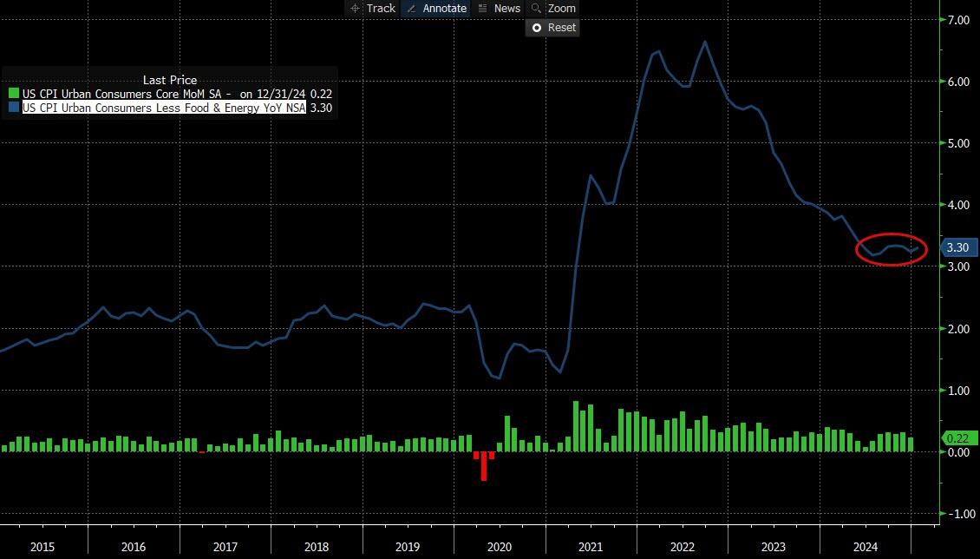980x559 pixels.
Task: Click the largest red negative bar
Action: pos(484,466)
